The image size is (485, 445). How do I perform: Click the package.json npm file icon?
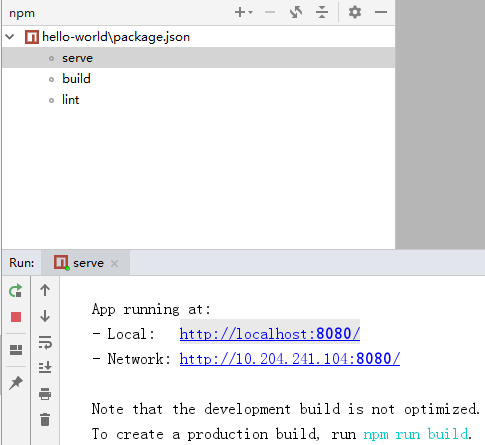click(32, 37)
